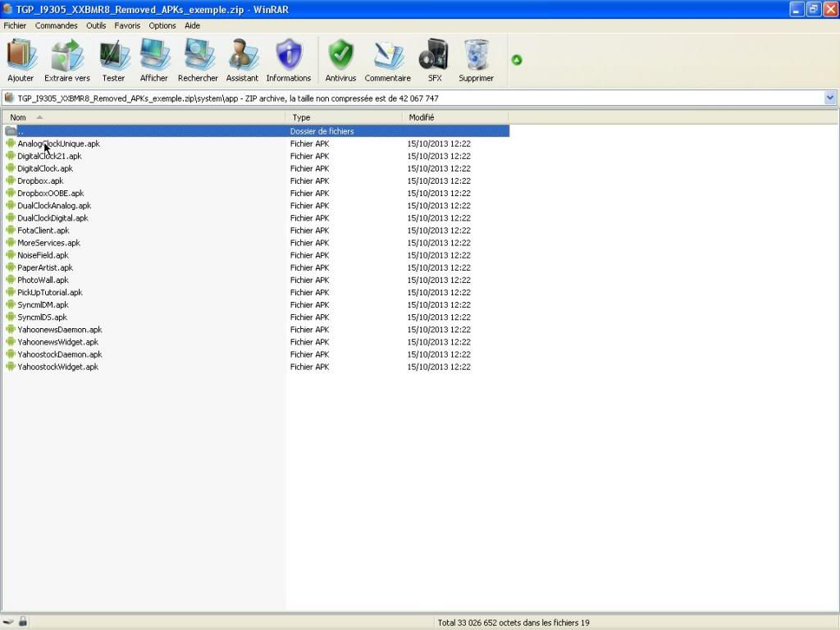
Task: Launch the Rechercher search tool
Action: [x=198, y=60]
